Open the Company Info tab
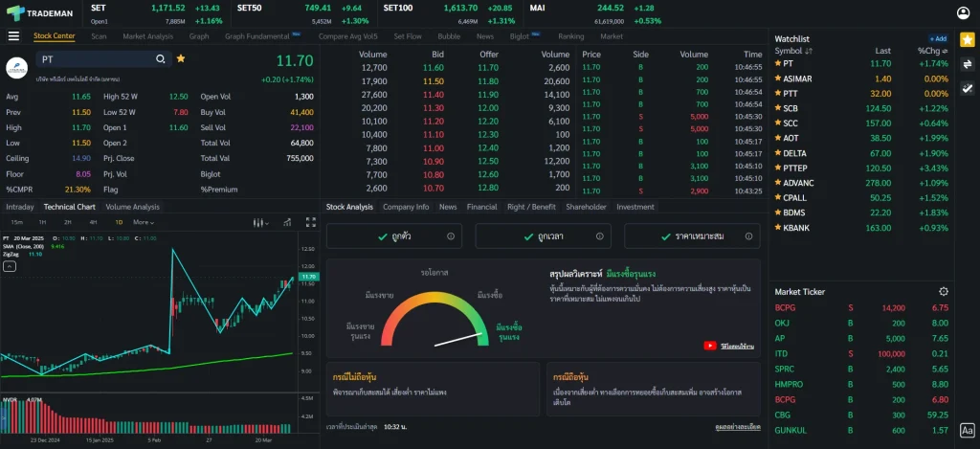This screenshot has width=980, height=449. click(406, 207)
